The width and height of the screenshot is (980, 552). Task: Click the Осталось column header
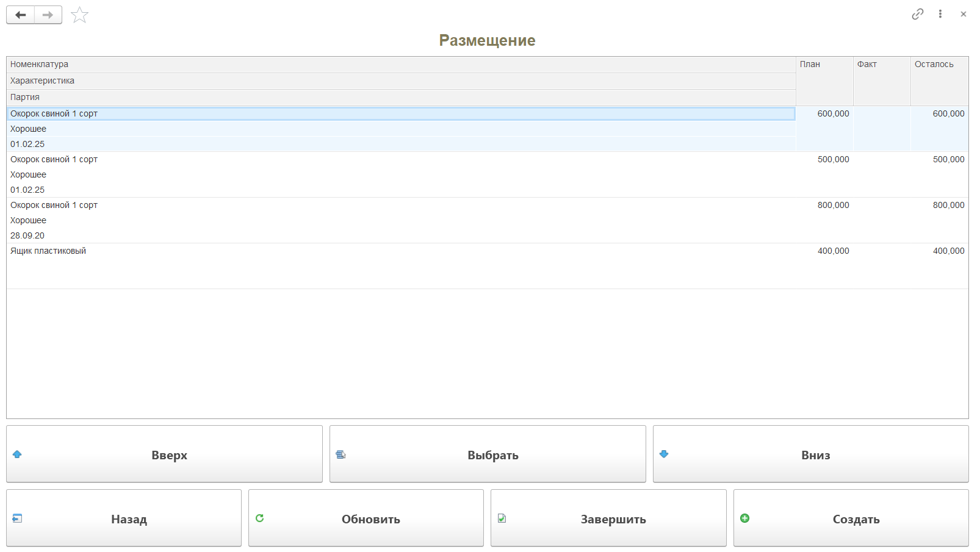point(934,65)
